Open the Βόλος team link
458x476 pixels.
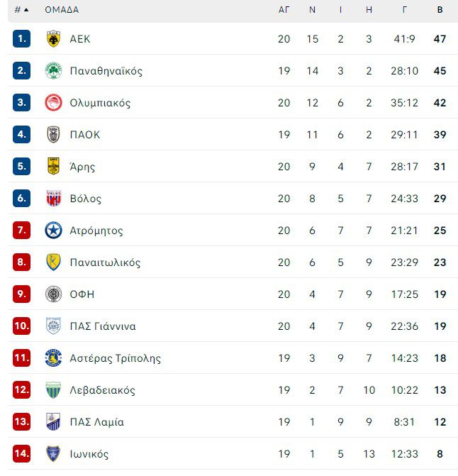(x=85, y=199)
